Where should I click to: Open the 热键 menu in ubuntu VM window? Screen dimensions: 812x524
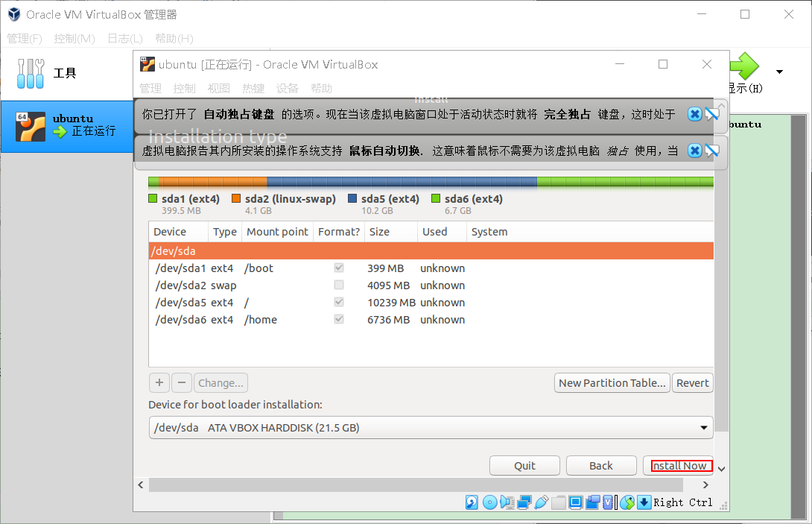click(253, 89)
